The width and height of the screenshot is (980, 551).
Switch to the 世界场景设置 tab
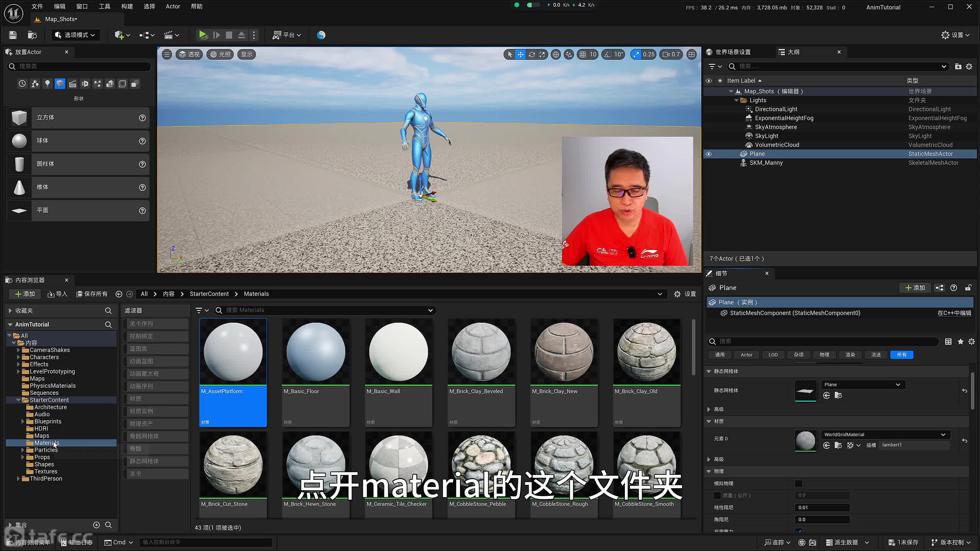point(732,52)
